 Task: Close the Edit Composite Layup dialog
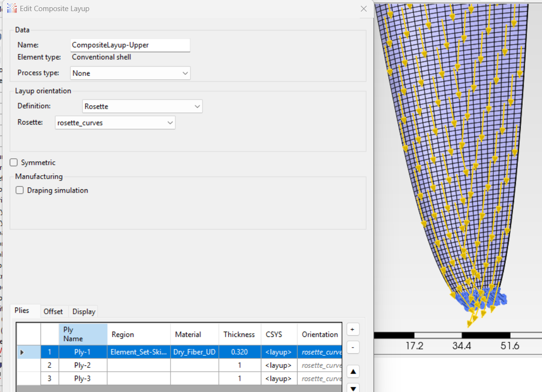(x=364, y=9)
